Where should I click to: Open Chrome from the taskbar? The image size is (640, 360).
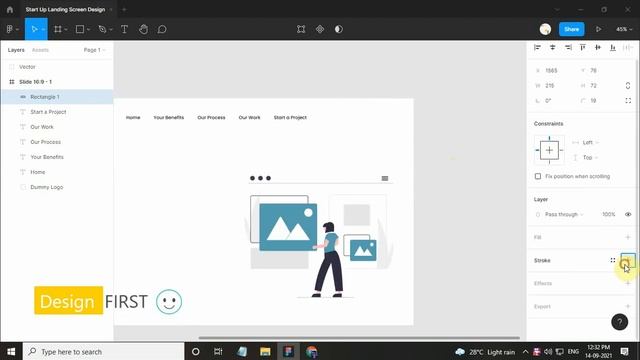click(311, 351)
